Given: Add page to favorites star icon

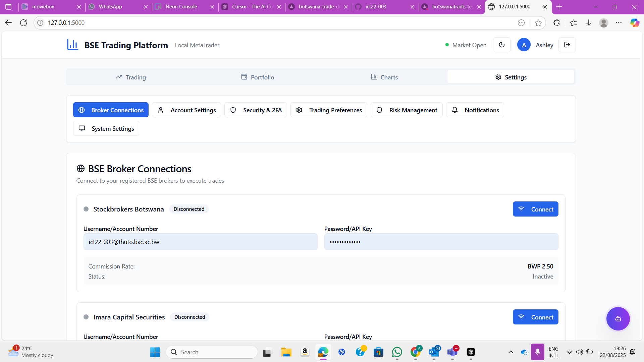Looking at the screenshot, I should (538, 23).
